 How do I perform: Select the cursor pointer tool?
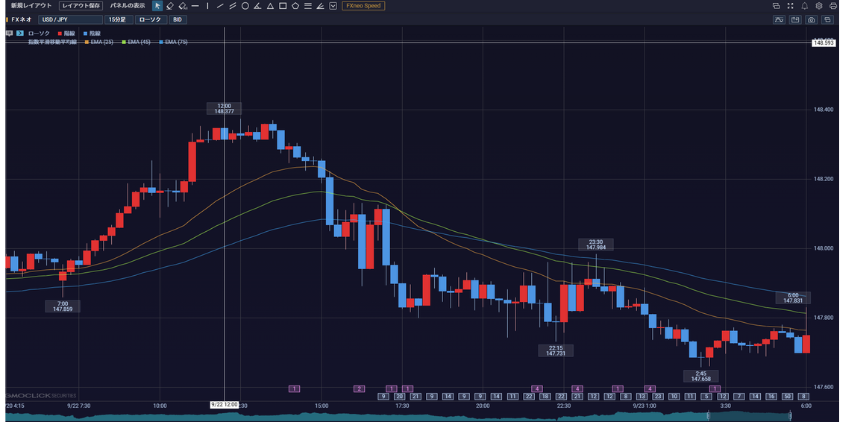(157, 6)
